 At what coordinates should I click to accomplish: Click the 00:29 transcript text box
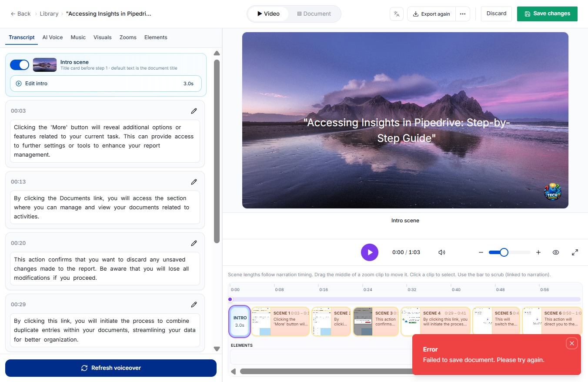point(105,330)
